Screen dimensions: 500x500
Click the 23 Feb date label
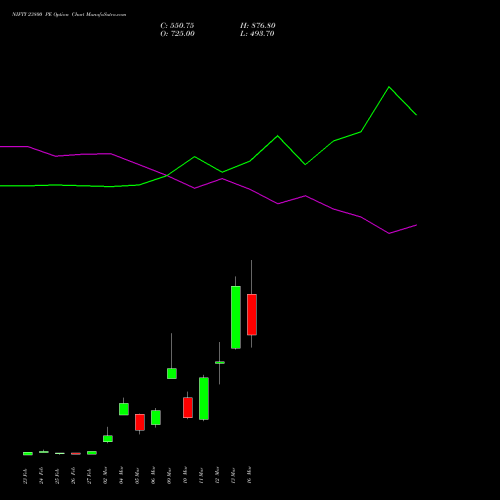coord(26,476)
